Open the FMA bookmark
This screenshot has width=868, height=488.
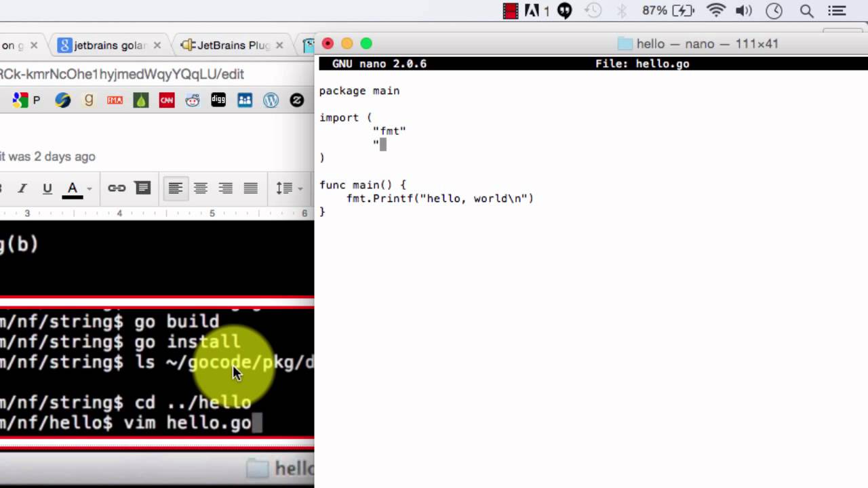(x=115, y=100)
